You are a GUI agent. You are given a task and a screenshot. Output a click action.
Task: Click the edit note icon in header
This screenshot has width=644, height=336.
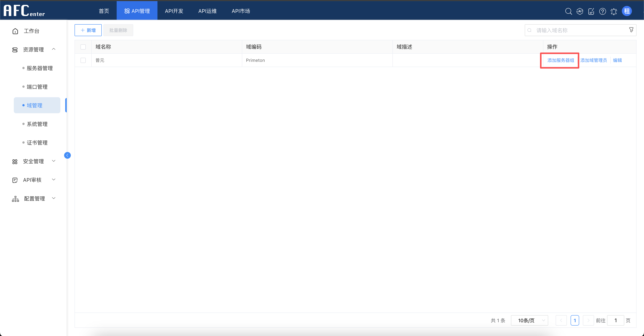pyautogui.click(x=591, y=11)
